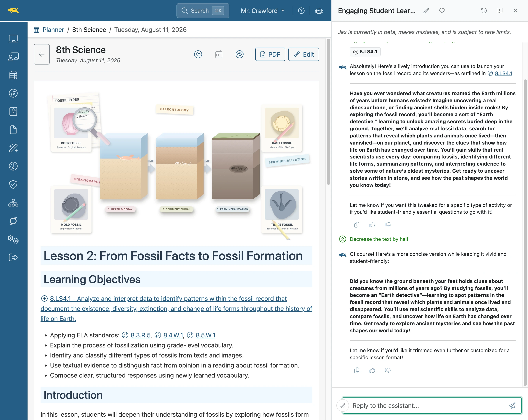Click the sign-out arrow sidebar icon

click(x=13, y=257)
